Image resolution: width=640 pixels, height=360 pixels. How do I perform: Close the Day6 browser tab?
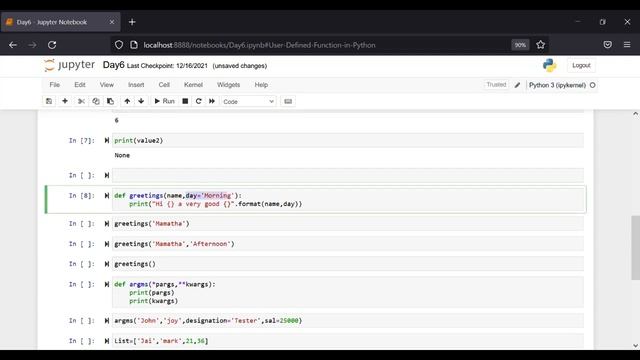pyautogui.click(x=112, y=22)
